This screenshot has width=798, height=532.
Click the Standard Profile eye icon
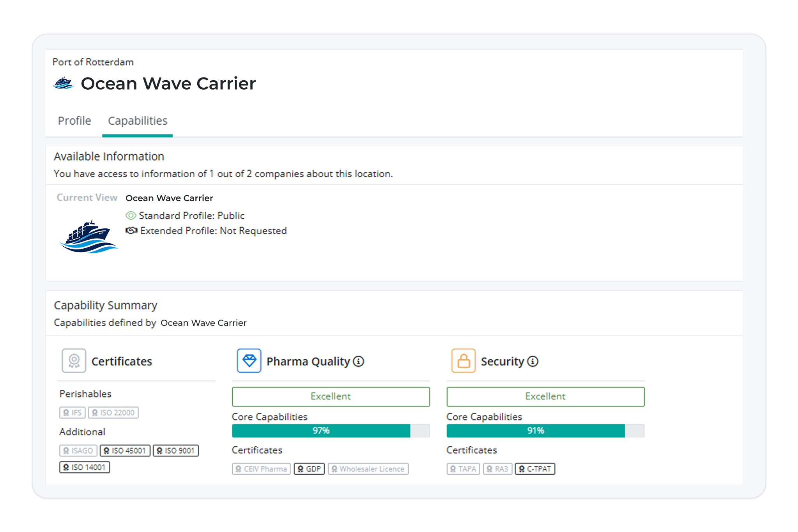tap(131, 216)
